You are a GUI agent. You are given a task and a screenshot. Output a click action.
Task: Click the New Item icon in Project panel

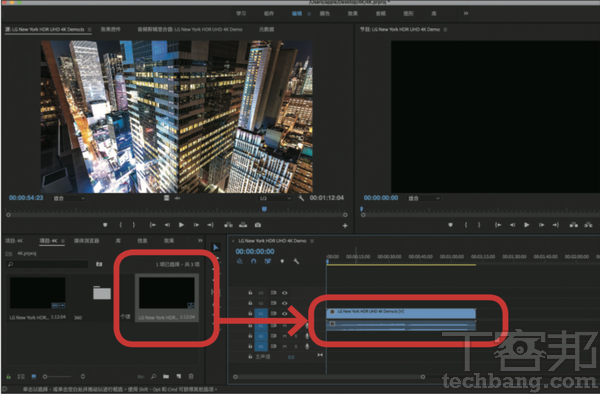(179, 377)
